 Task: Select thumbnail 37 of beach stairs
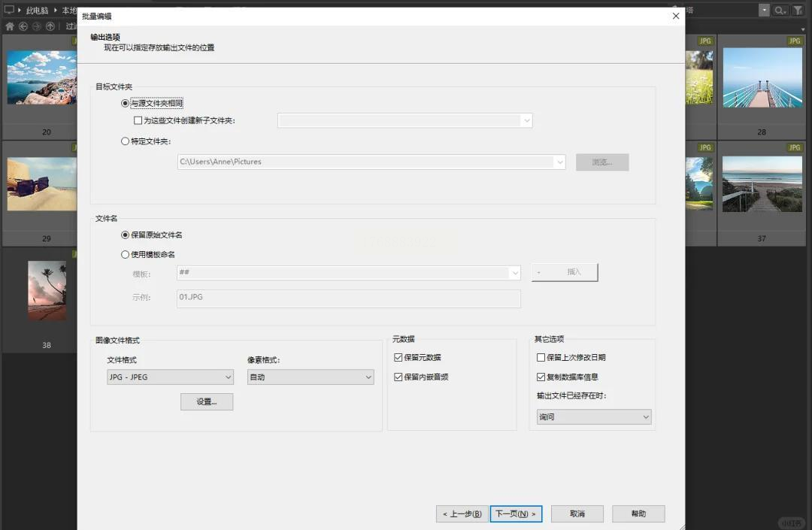point(762,184)
